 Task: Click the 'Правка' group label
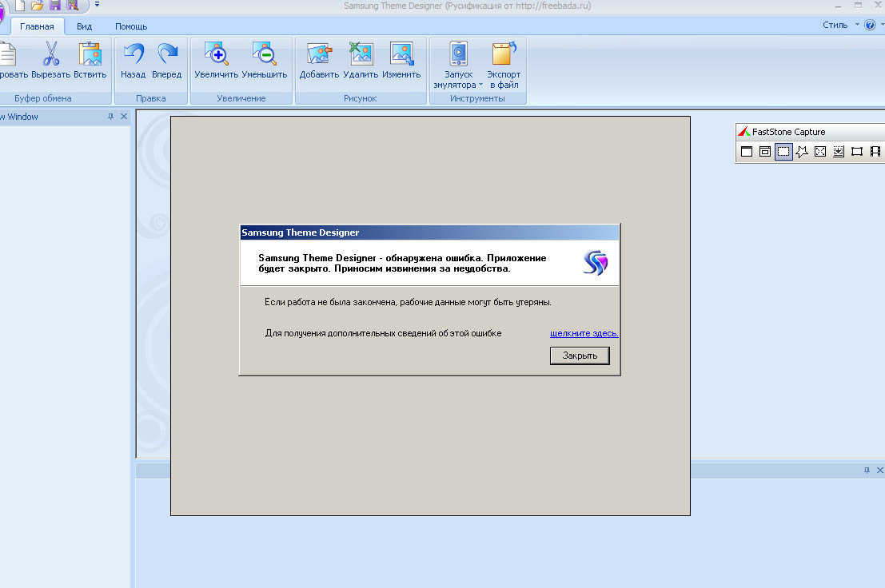click(x=151, y=98)
